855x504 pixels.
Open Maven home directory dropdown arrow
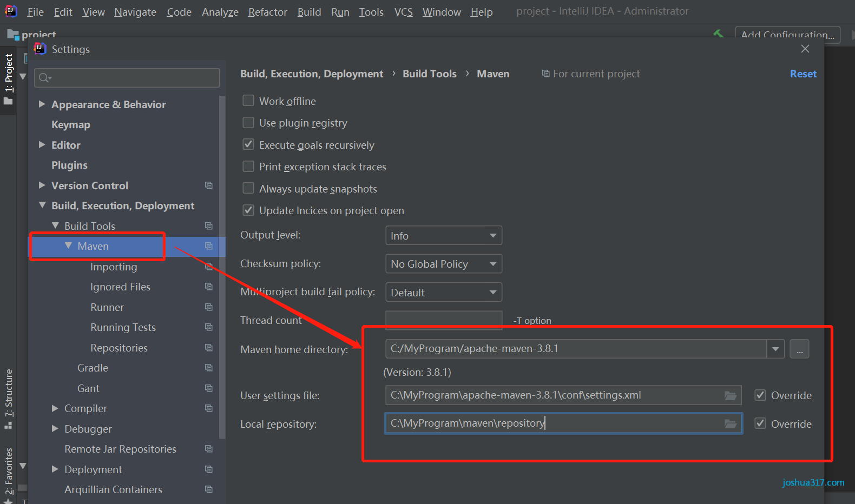pyautogui.click(x=775, y=349)
